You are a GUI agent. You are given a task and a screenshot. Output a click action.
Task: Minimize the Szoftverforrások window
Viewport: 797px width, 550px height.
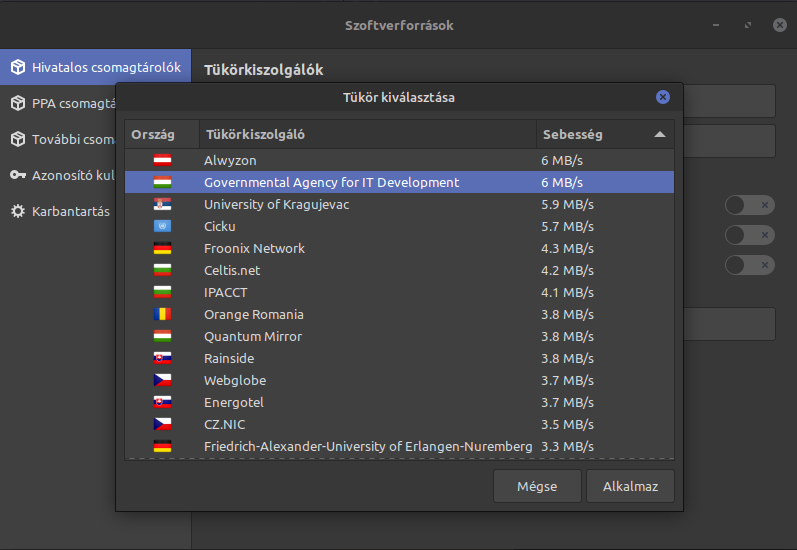[716, 25]
